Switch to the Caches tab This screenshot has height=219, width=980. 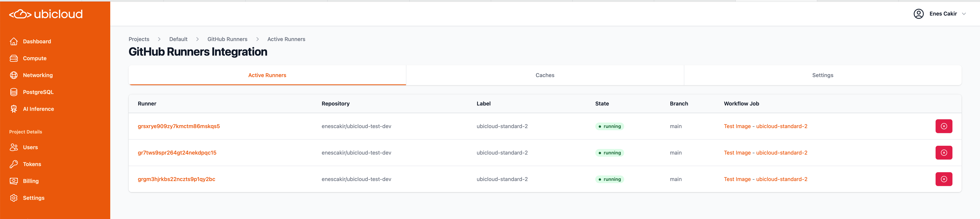[x=545, y=75]
